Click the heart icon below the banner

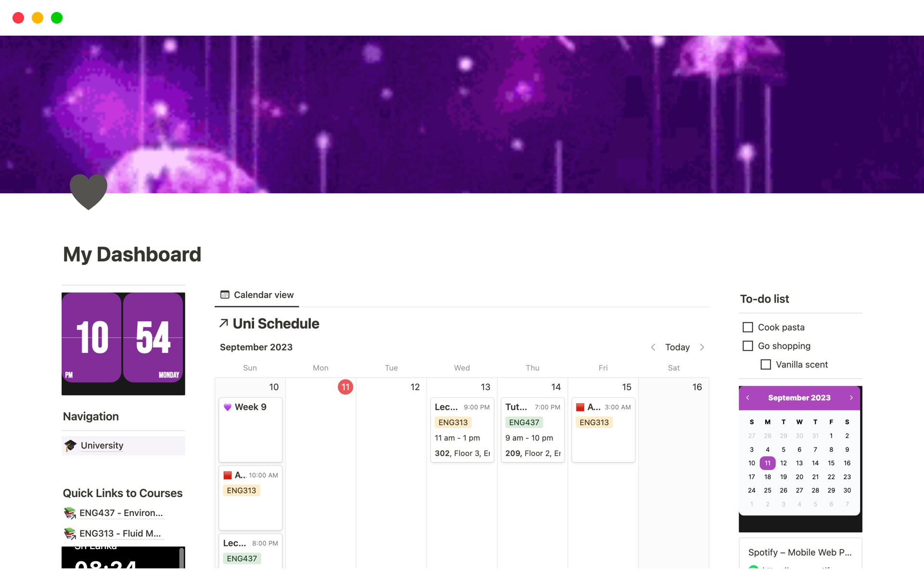point(88,193)
